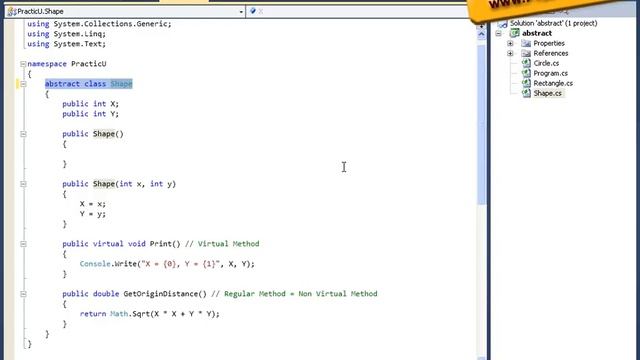Open Rectangle.cs in Solution Explorer

tap(553, 83)
